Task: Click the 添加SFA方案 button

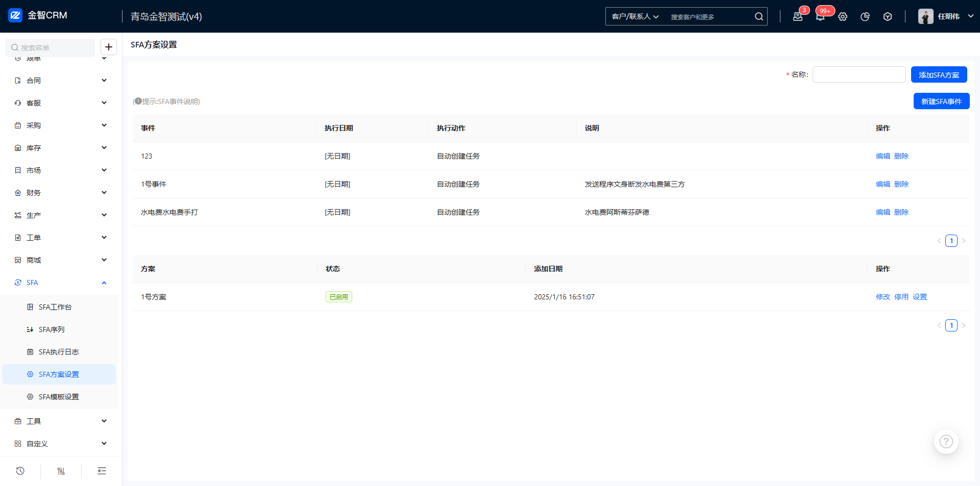Action: point(939,74)
